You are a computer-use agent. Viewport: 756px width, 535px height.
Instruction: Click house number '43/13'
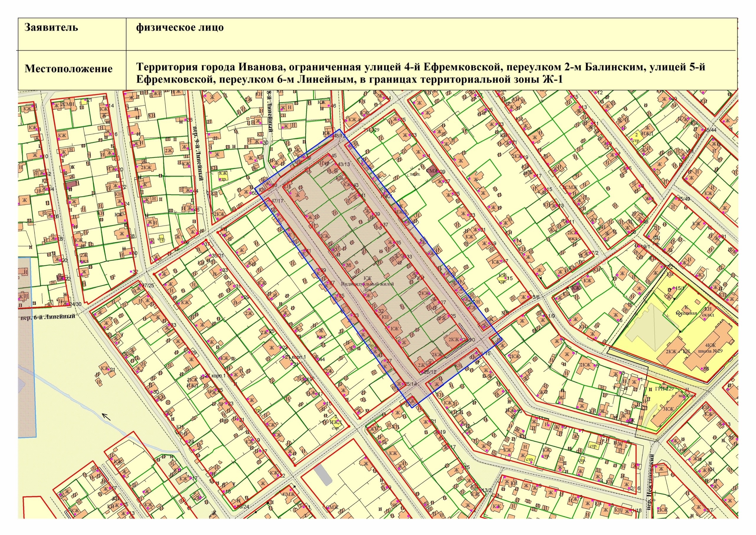(x=344, y=164)
